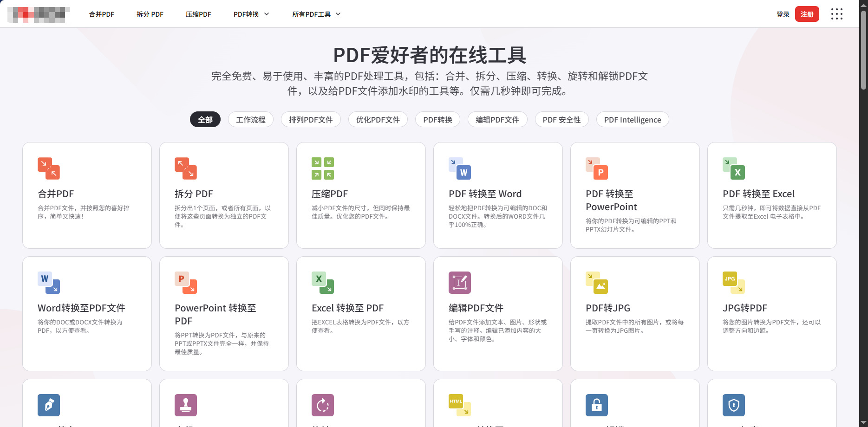Switch to the 工作流程 filter tab
This screenshot has height=427, width=868.
251,120
